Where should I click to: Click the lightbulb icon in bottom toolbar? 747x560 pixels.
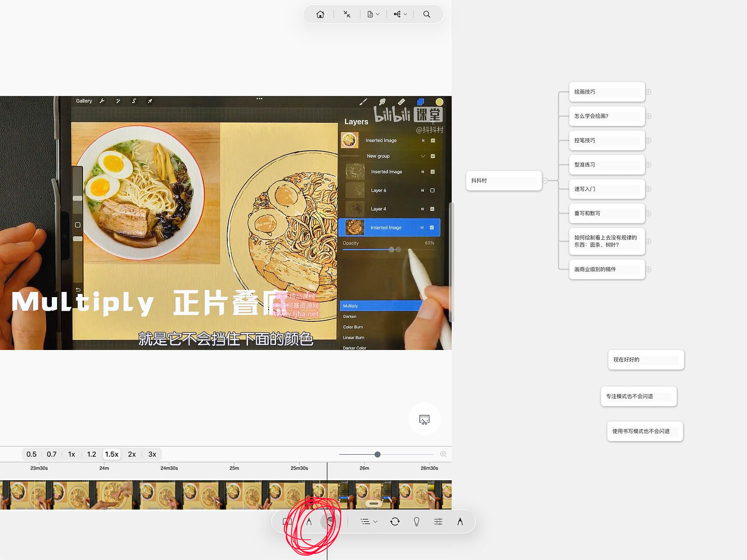[417, 522]
